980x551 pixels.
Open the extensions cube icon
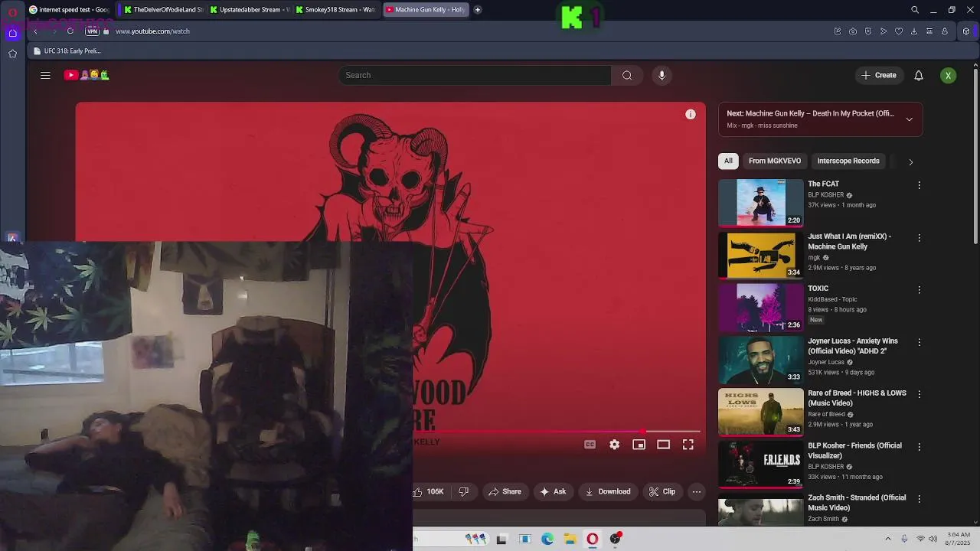click(966, 31)
